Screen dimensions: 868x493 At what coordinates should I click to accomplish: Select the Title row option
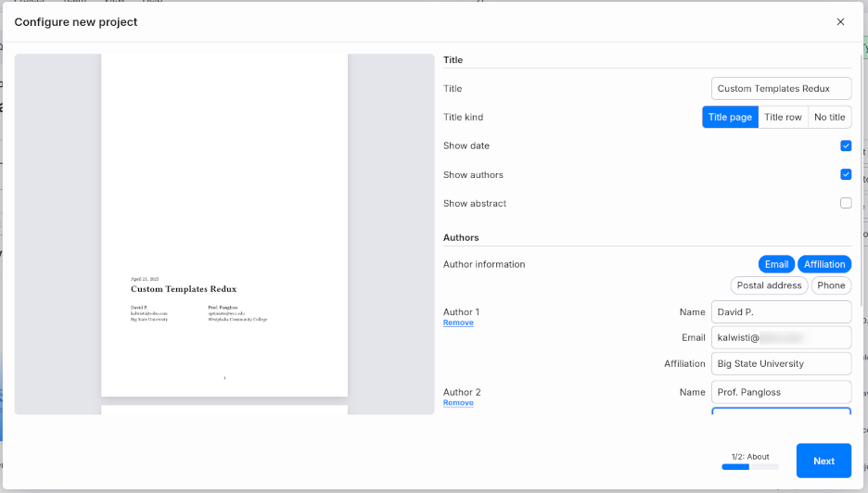[783, 118]
